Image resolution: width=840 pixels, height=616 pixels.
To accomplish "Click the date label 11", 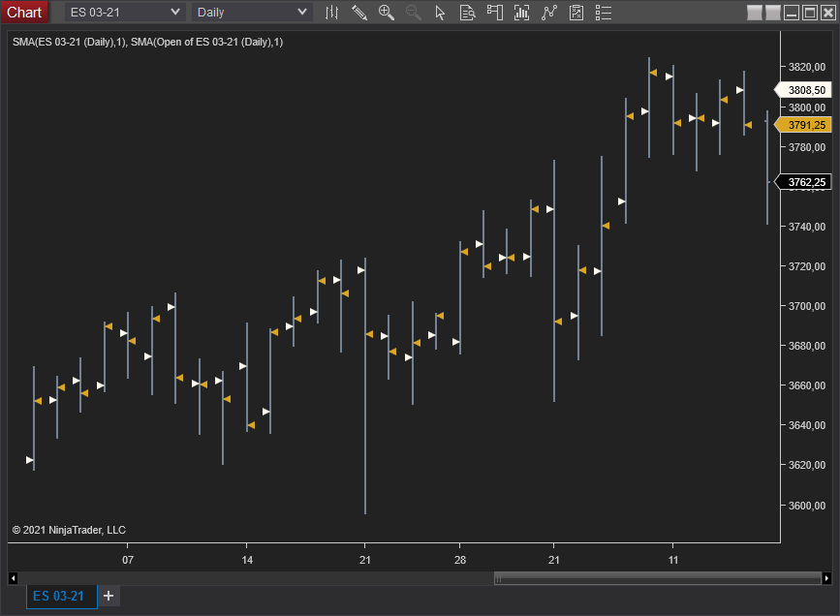I will 673,560.
